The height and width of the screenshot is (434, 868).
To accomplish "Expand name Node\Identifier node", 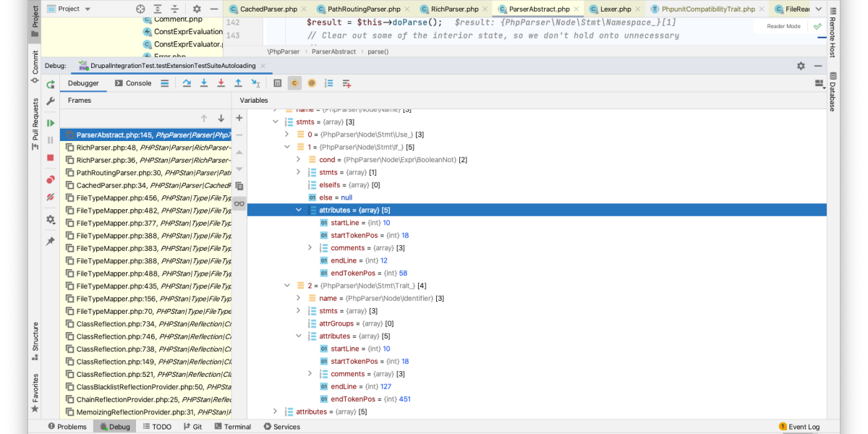I will click(x=298, y=298).
